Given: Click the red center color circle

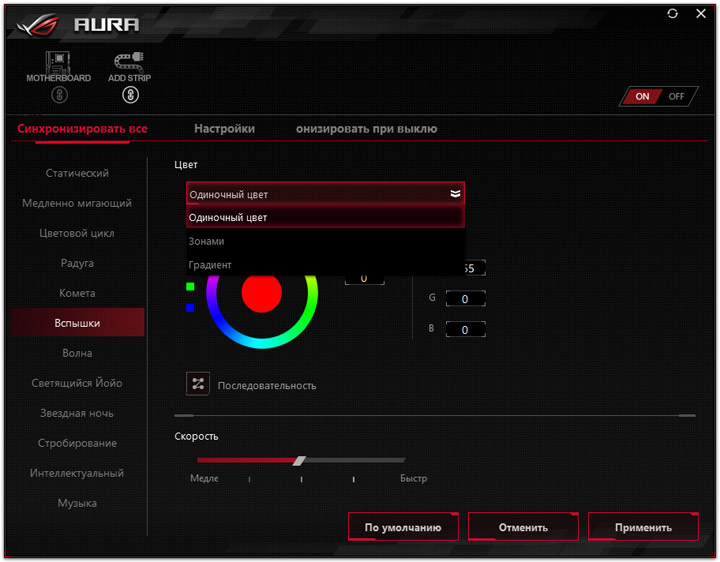Looking at the screenshot, I should click(x=261, y=293).
